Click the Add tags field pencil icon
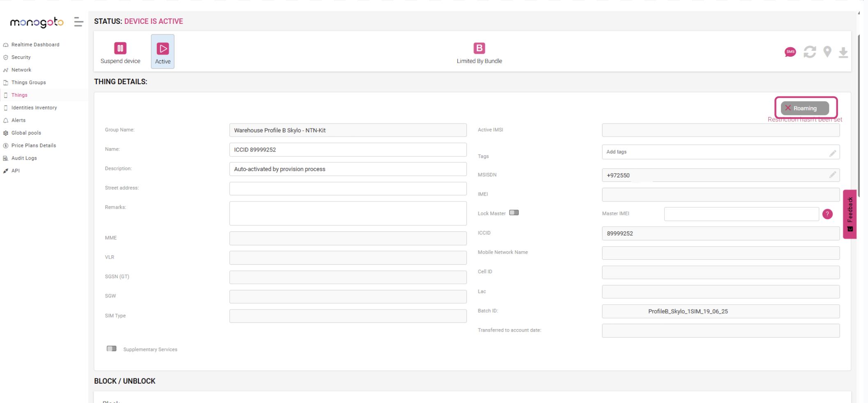Viewport: 868px width, 403px height. click(832, 153)
